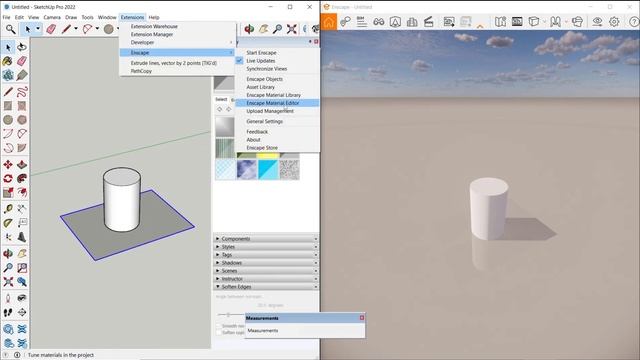Toggle Soften coplanar checkbox

[x=219, y=333]
